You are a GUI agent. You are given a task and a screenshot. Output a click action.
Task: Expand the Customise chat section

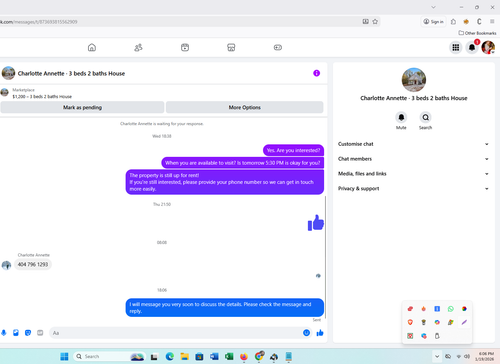(413, 144)
